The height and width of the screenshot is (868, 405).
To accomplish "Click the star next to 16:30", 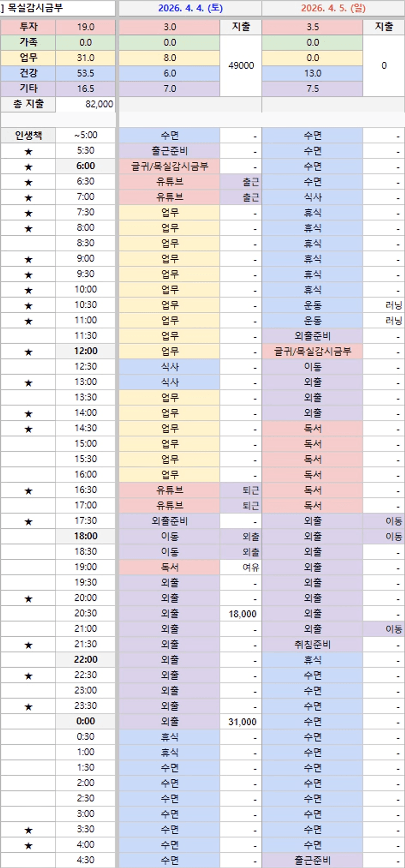I will tap(28, 491).
